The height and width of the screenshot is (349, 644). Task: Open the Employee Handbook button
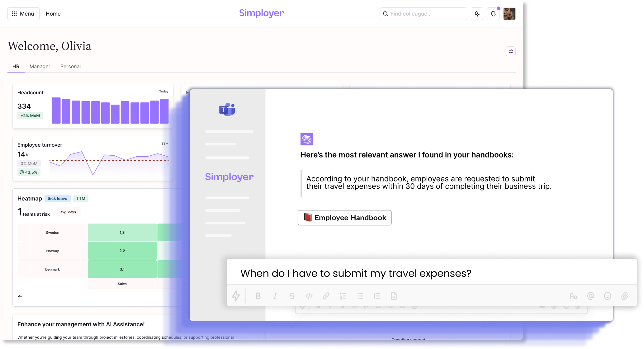coord(344,218)
